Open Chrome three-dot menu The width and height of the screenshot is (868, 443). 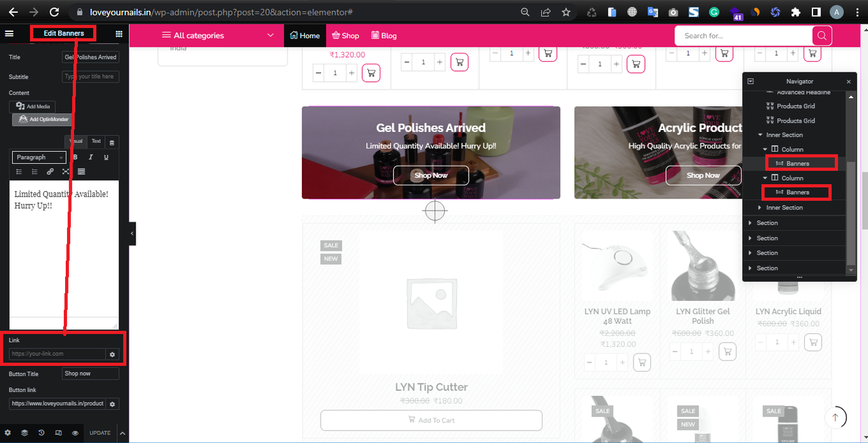(856, 12)
